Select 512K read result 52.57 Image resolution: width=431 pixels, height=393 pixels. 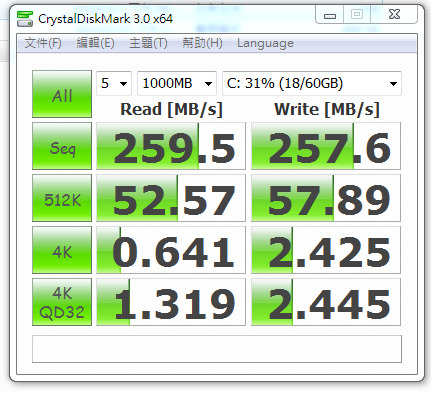[x=171, y=198]
